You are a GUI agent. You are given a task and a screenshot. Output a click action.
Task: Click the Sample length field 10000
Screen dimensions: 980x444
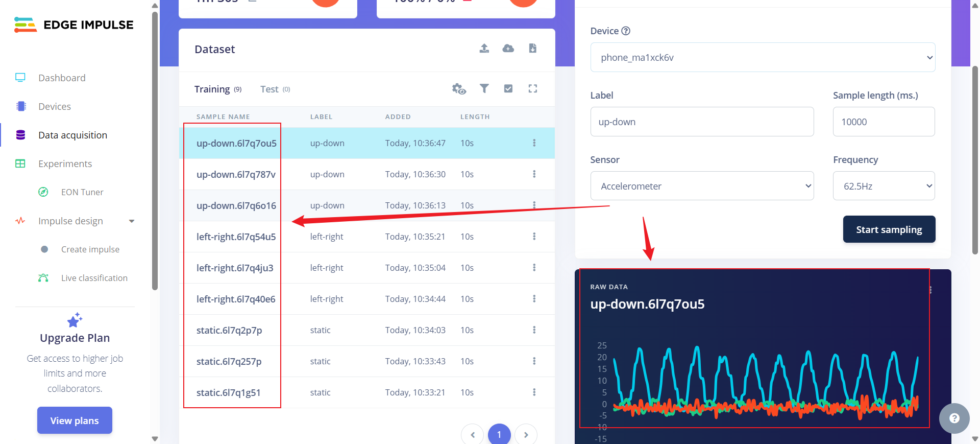pyautogui.click(x=884, y=122)
